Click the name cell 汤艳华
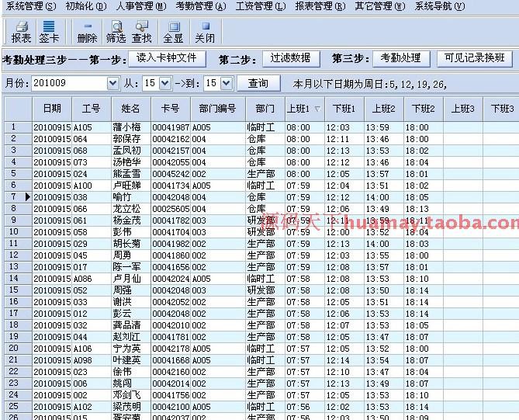Viewport: 519px width, 420px height. click(131, 162)
